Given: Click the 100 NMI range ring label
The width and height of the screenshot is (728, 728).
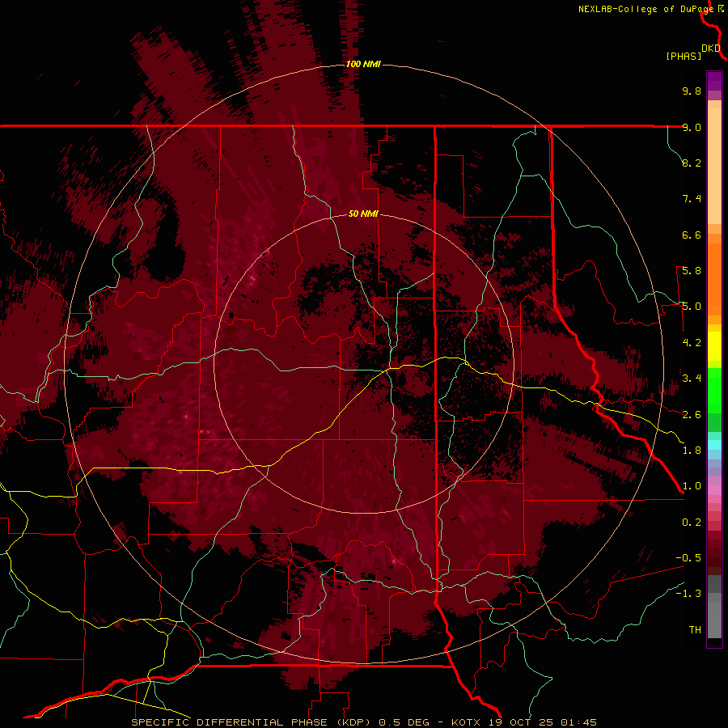Looking at the screenshot, I should tap(363, 64).
